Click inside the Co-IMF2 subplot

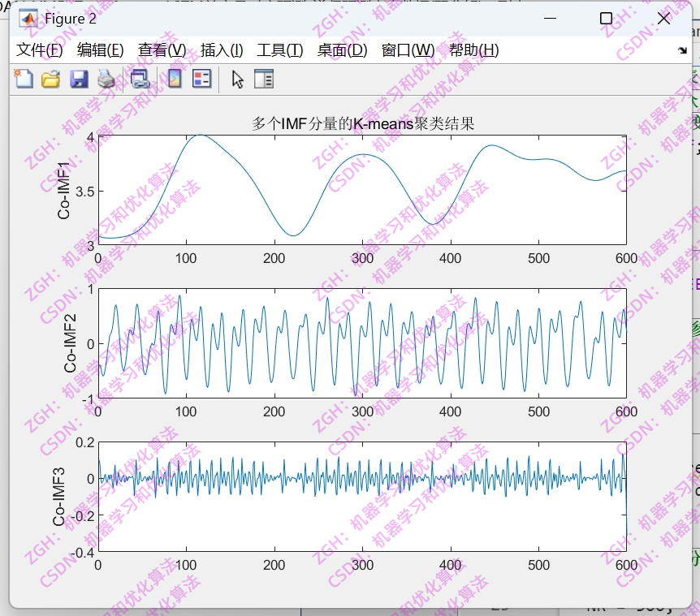point(362,343)
